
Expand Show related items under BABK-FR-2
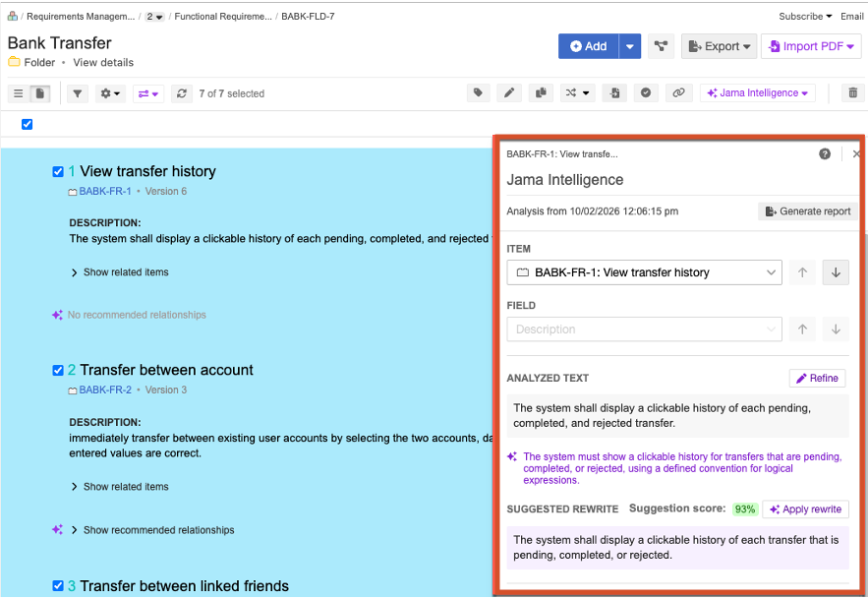(120, 487)
